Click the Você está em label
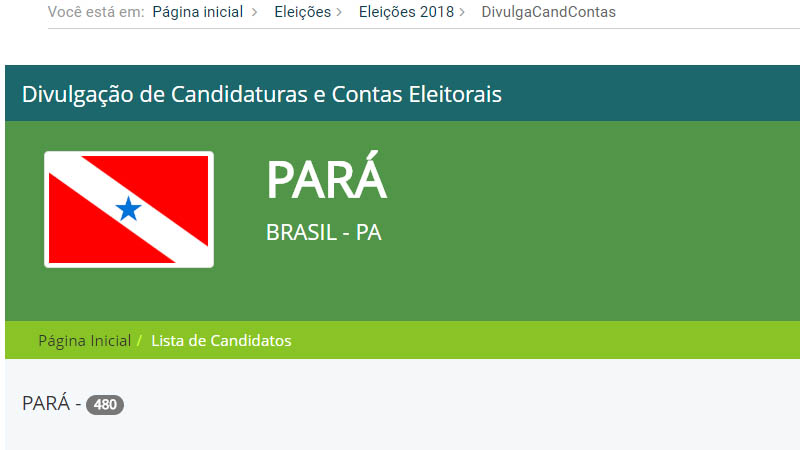800x450 pixels. click(x=96, y=13)
